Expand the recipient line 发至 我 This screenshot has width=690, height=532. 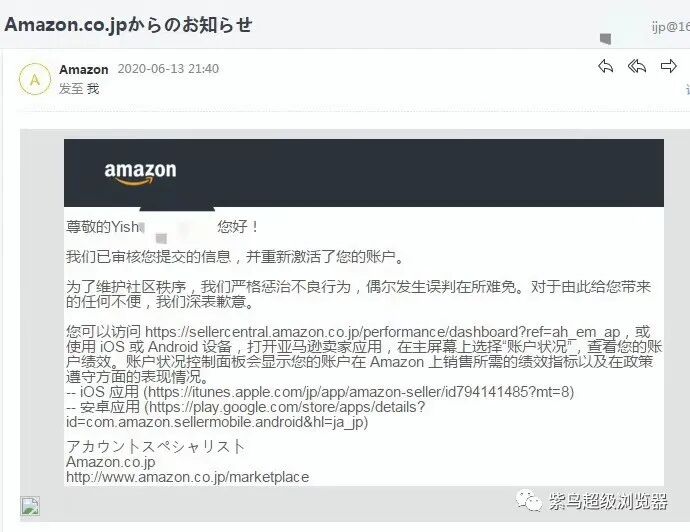(x=79, y=89)
